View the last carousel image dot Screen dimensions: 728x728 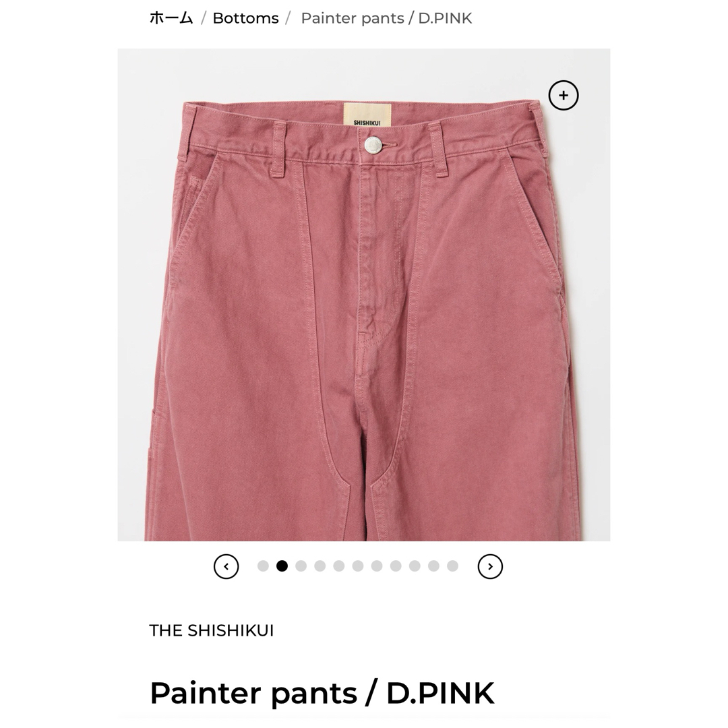[453, 566]
